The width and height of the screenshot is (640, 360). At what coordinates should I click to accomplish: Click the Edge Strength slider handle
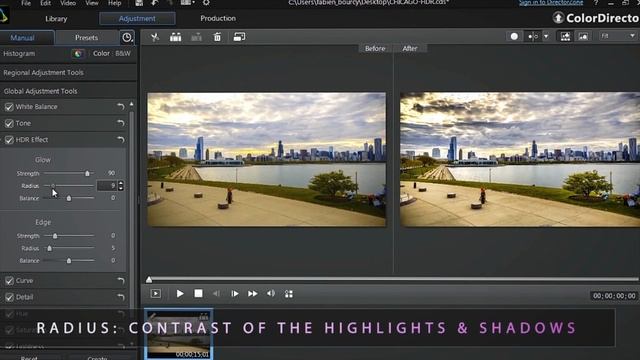(55, 236)
